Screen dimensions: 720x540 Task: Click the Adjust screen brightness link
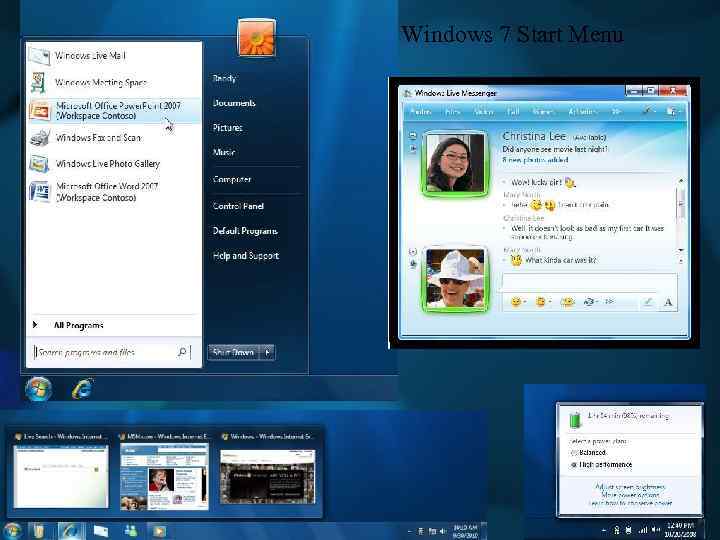[630, 487]
